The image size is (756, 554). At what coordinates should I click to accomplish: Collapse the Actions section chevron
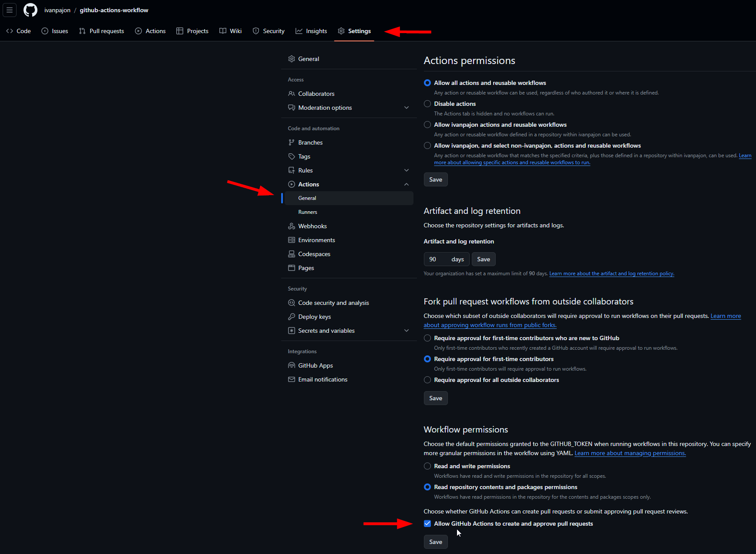coord(407,184)
